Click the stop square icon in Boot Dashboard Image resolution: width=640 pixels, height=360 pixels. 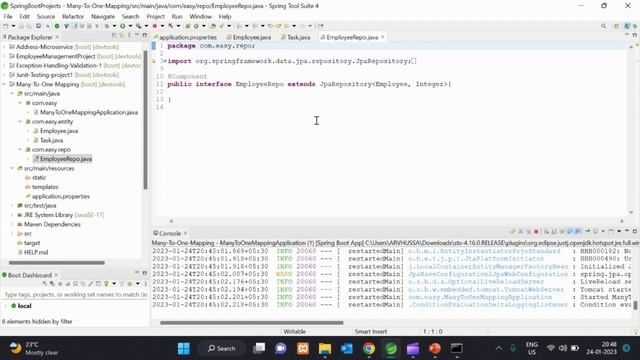coord(60,284)
